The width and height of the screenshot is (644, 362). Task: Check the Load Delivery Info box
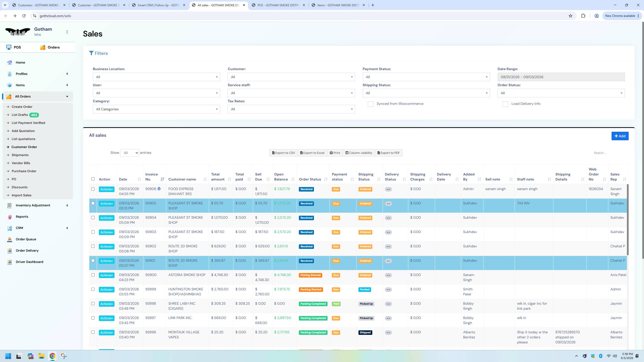505,104
